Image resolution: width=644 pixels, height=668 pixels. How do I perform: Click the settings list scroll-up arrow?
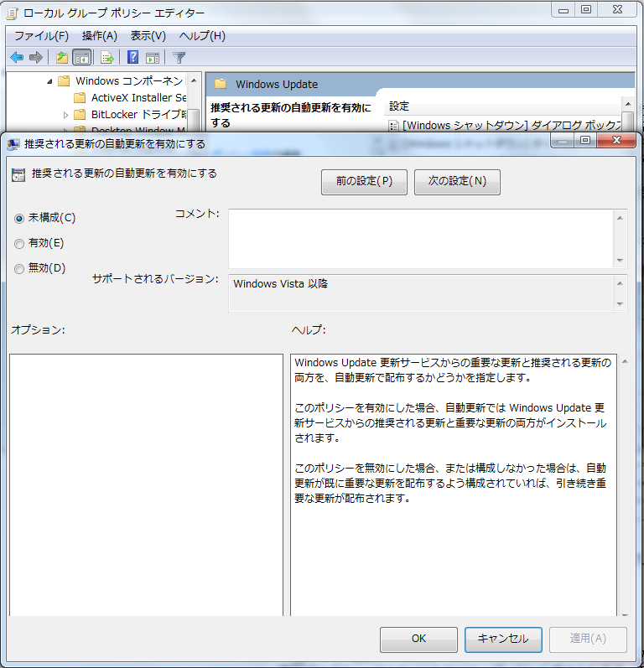coord(628,104)
